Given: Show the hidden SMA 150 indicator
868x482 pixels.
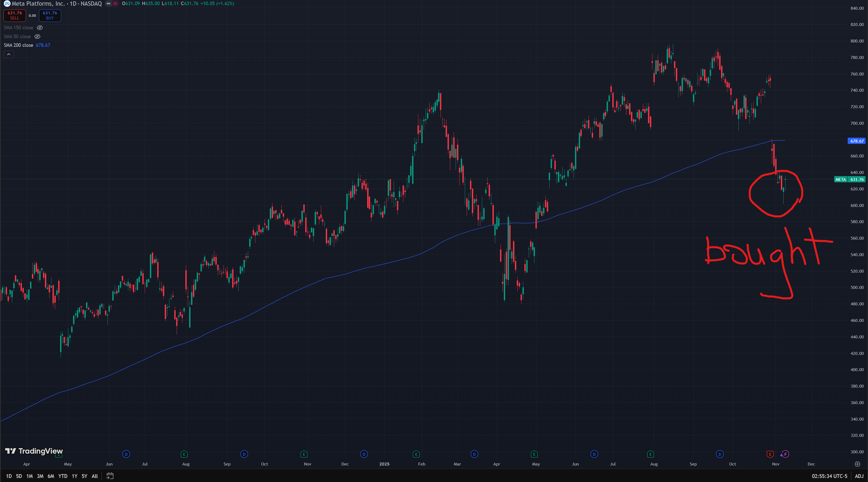Looking at the screenshot, I should (x=40, y=28).
